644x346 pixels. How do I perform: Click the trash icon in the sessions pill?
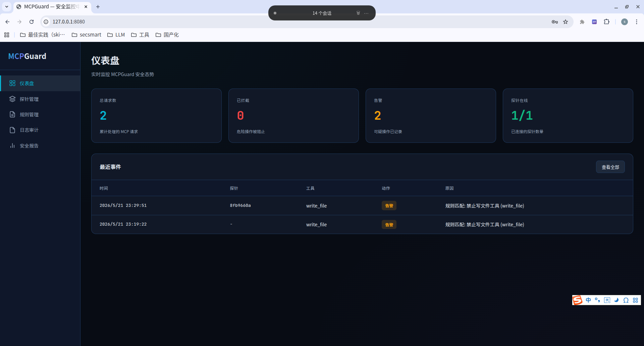(358, 13)
